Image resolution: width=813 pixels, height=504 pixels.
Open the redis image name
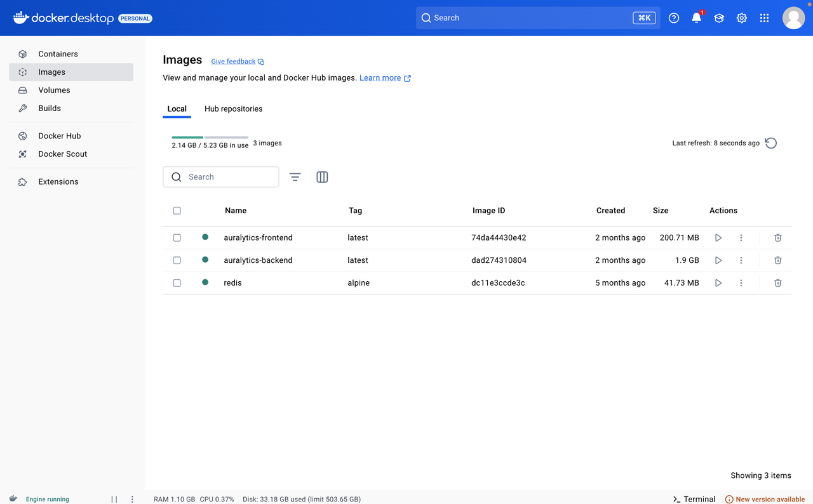click(x=232, y=283)
